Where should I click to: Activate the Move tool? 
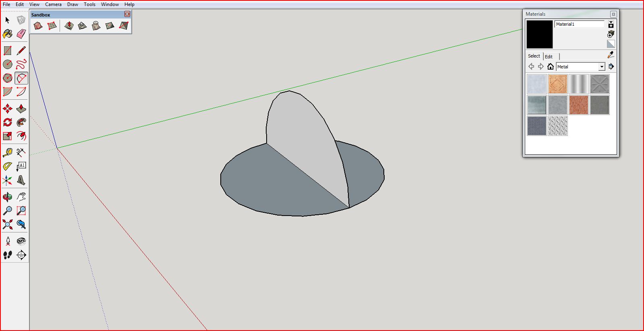7,109
